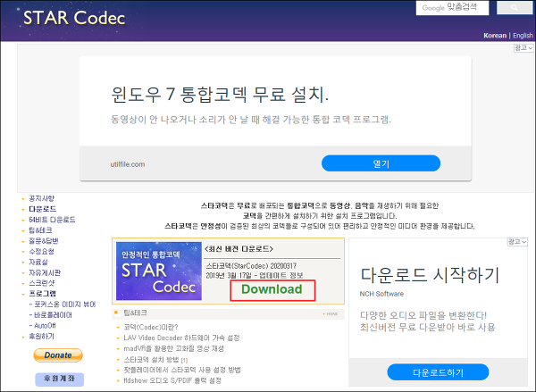Viewport: 536px width, 392px height.
Task: Open the STAR Codec site logo
Action: point(74,18)
